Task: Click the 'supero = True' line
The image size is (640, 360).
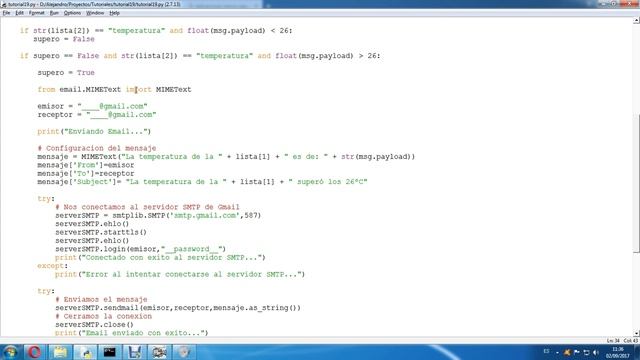Action: (66, 73)
